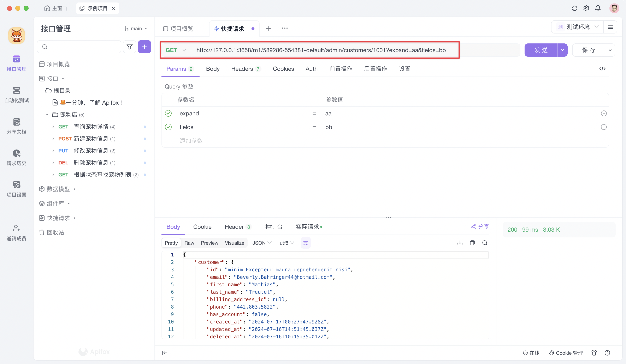Open the GET method dropdown
This screenshot has height=364, width=626.
(x=176, y=50)
